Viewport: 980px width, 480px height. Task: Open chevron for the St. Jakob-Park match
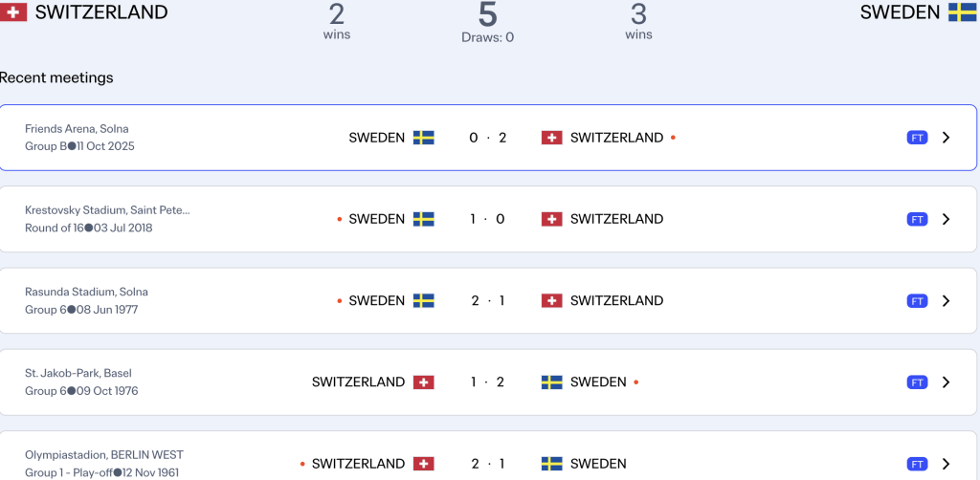pos(946,382)
